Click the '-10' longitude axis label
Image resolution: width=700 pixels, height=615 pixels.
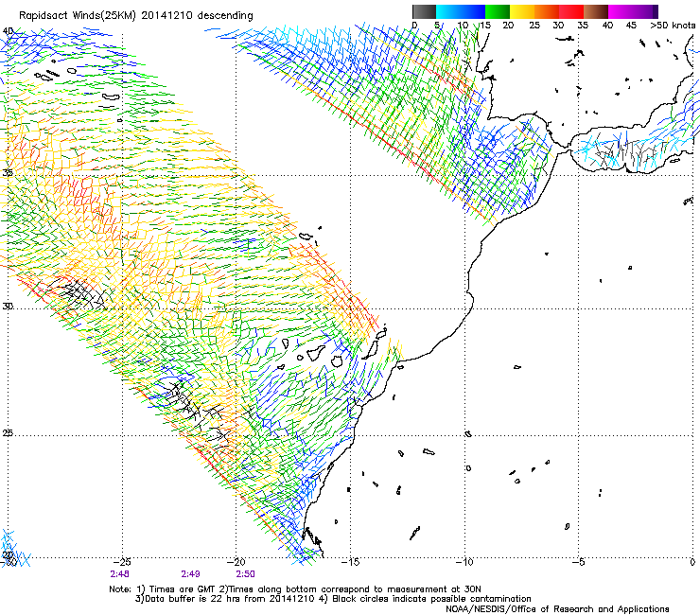click(464, 562)
